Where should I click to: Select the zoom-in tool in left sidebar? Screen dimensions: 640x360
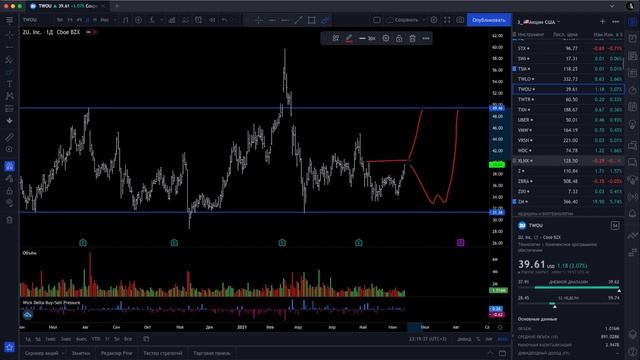pos(9,149)
